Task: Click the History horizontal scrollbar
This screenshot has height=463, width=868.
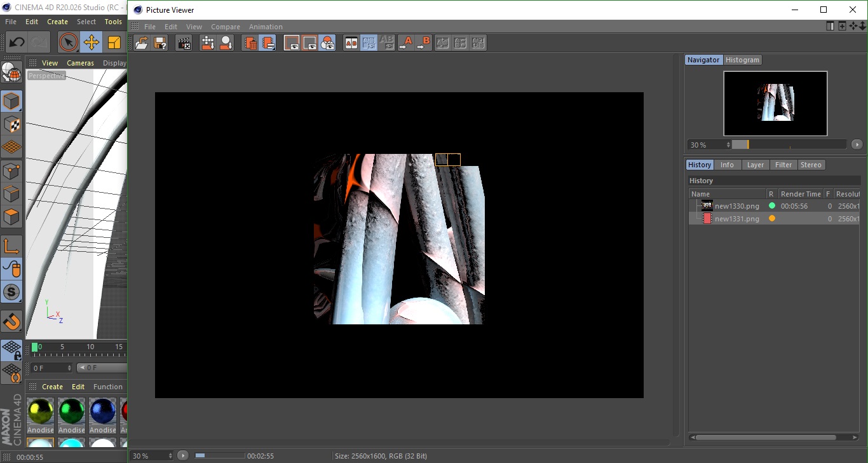Action: [764, 437]
